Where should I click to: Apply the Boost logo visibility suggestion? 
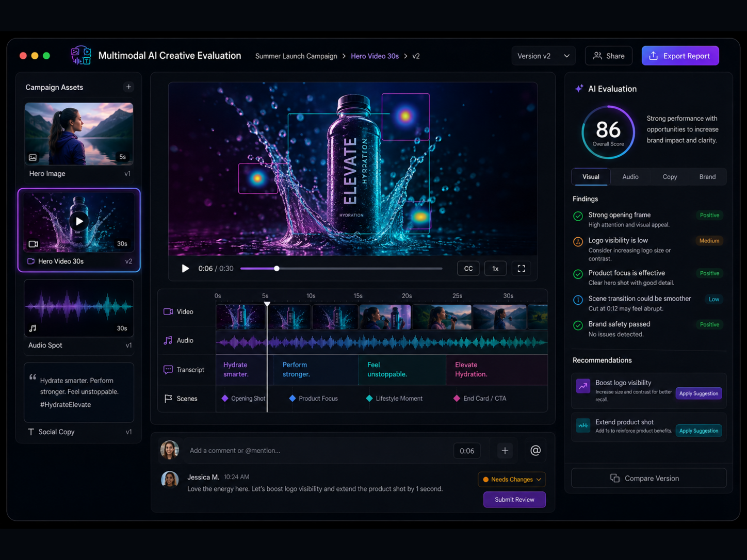pyautogui.click(x=699, y=393)
